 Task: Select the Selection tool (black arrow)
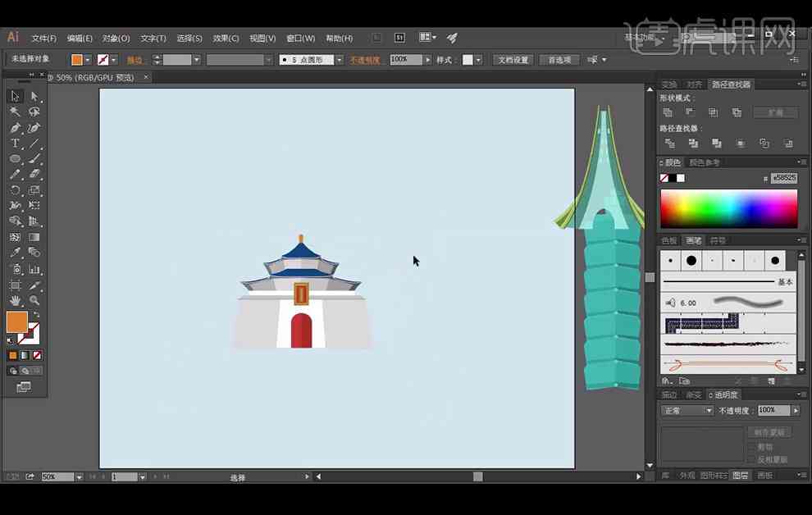coord(15,96)
